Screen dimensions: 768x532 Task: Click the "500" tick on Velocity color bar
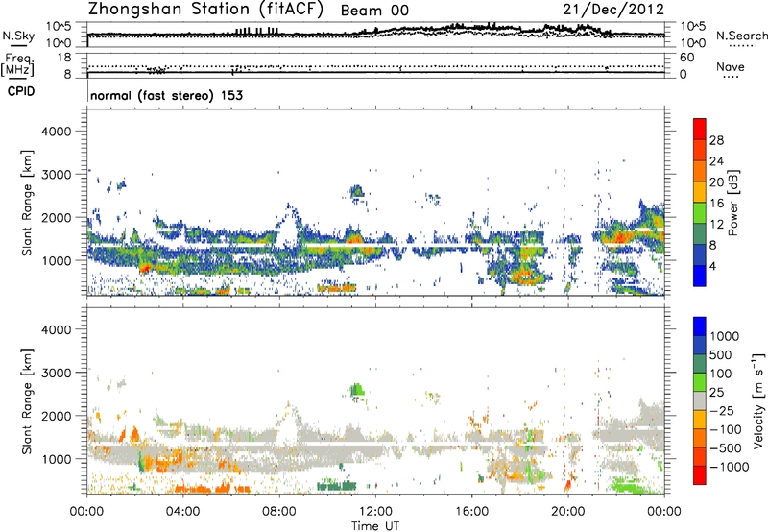coord(720,355)
